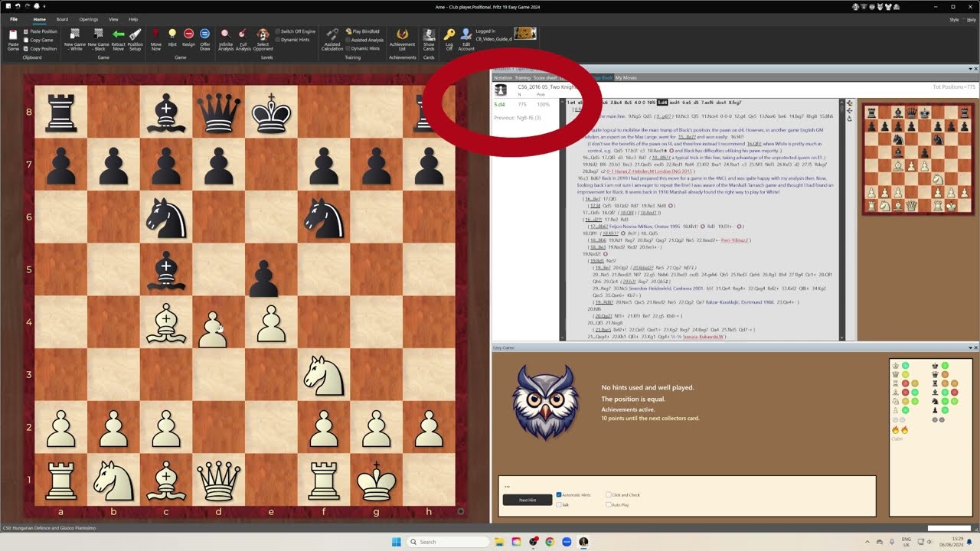Click the taskbar Search box

(446, 542)
